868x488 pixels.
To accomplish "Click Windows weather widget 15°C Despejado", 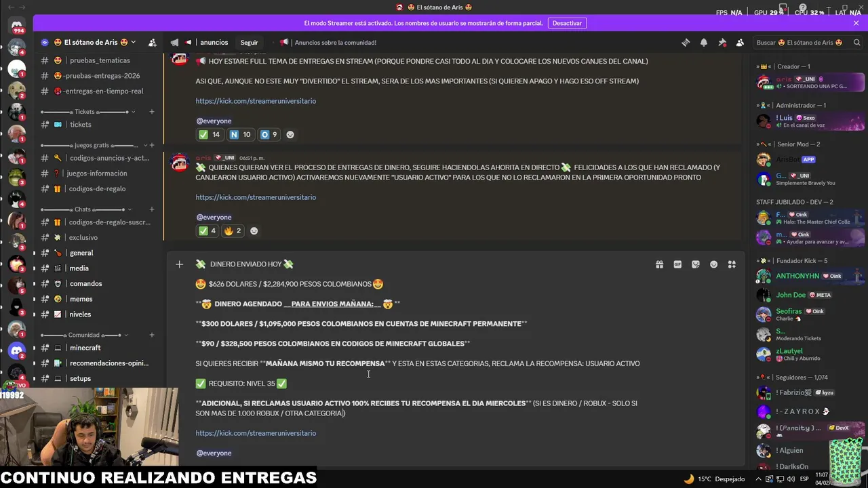I will tap(714, 479).
